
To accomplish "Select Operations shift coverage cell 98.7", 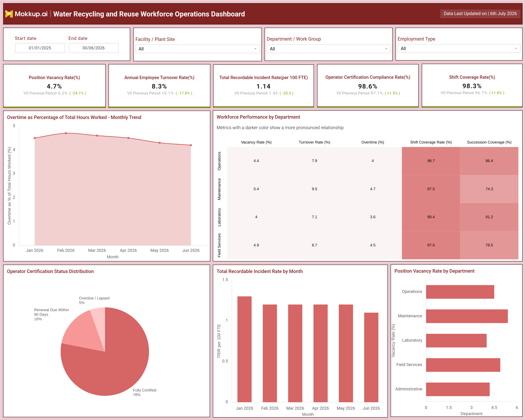I will pyautogui.click(x=431, y=161).
